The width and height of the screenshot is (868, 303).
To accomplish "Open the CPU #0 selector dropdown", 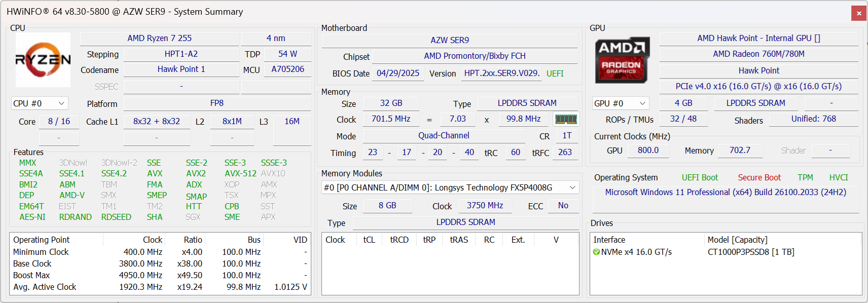I will 40,103.
